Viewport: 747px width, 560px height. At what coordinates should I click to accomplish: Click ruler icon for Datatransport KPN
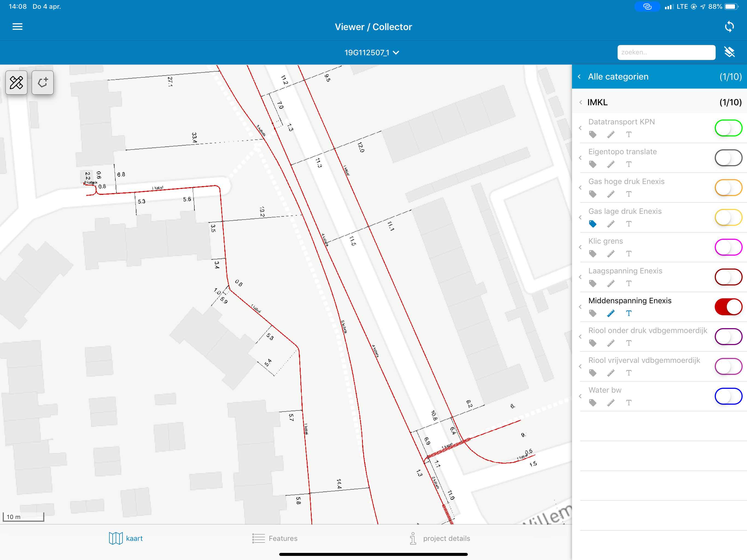[x=611, y=135]
